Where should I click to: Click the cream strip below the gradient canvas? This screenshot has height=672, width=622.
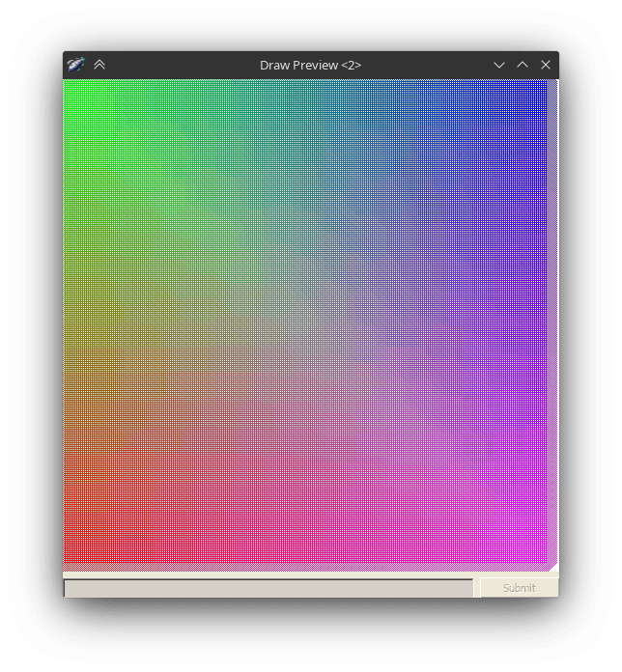309,574
